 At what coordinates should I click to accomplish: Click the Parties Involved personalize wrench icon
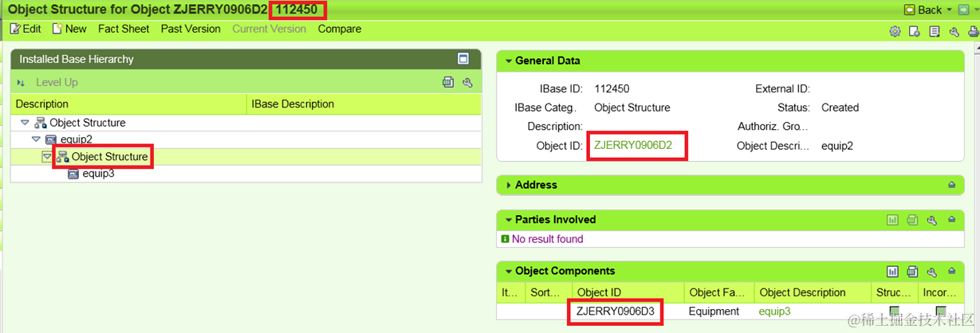[931, 220]
